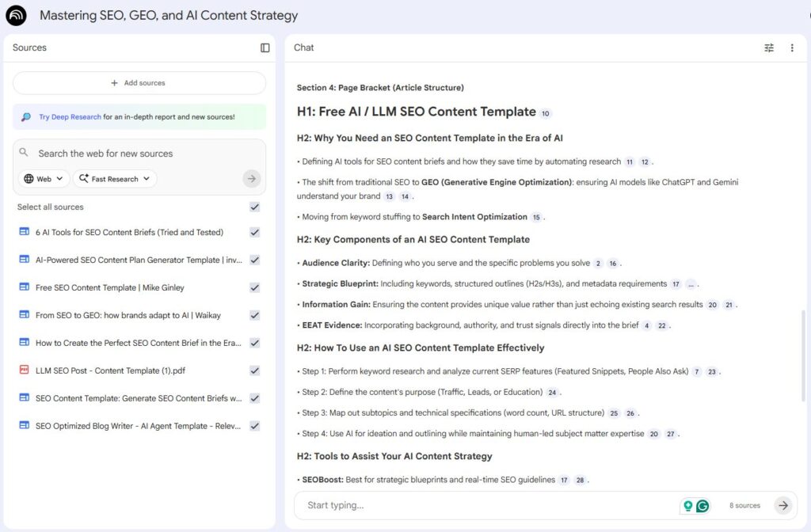Click the Grammarly icon in chat box

pos(702,505)
